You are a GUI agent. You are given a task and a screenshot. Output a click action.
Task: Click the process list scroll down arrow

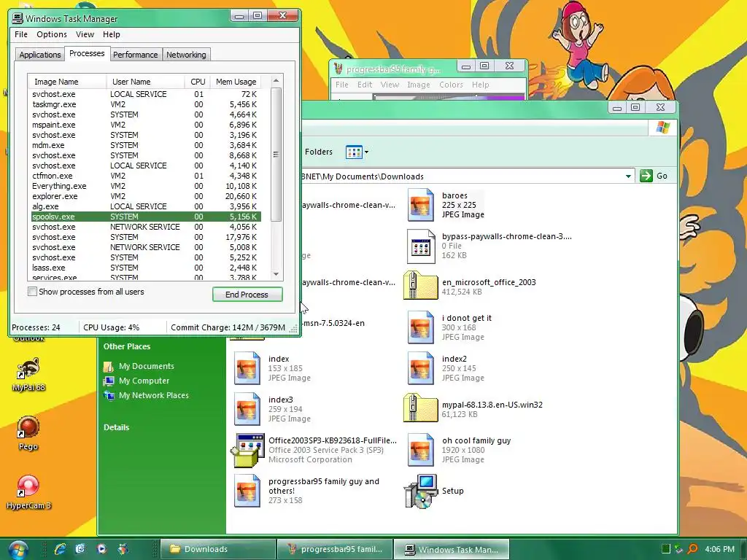276,274
